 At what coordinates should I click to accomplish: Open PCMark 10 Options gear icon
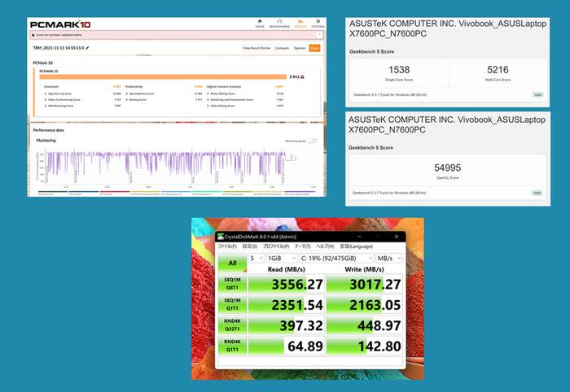coord(318,21)
